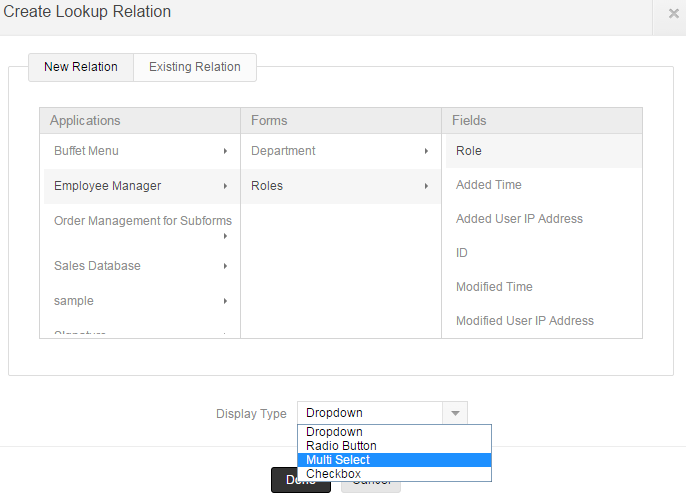Close the Create Lookup Relation dialog
Screen dimensions: 686x497
(673, 14)
